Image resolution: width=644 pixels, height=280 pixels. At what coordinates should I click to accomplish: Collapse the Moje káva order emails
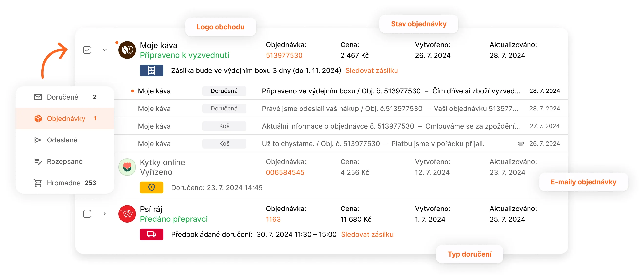click(x=105, y=50)
